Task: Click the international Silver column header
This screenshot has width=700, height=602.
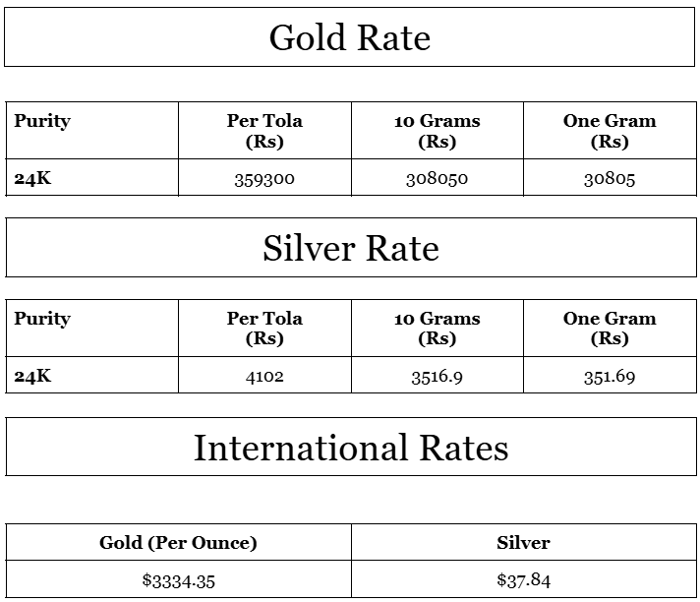Action: [x=523, y=543]
